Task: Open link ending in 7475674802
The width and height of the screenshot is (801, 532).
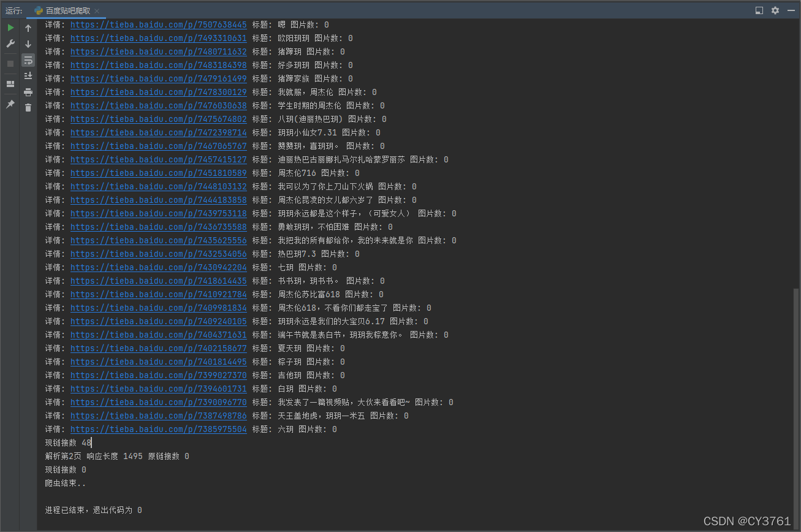Action: pos(159,119)
